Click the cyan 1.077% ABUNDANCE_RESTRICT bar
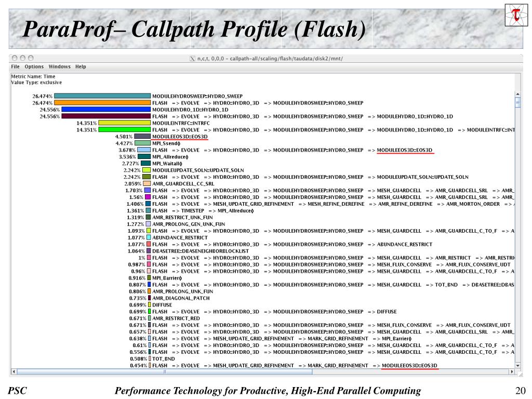 (148, 237)
